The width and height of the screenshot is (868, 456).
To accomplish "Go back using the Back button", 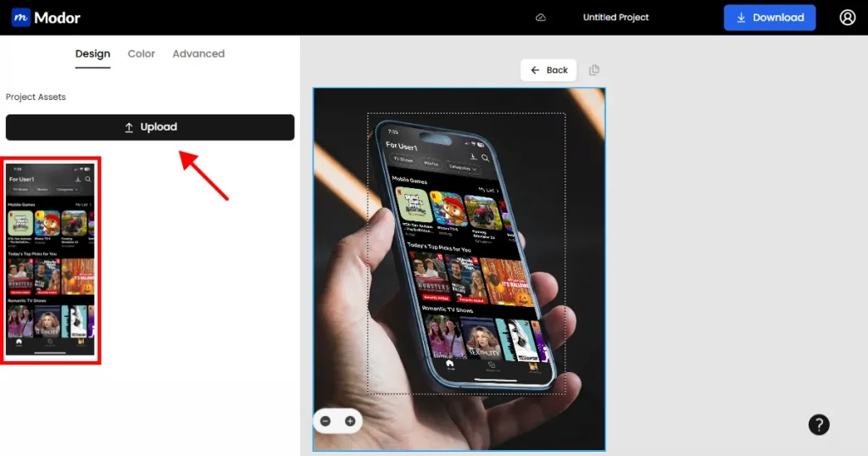I will pyautogui.click(x=548, y=70).
